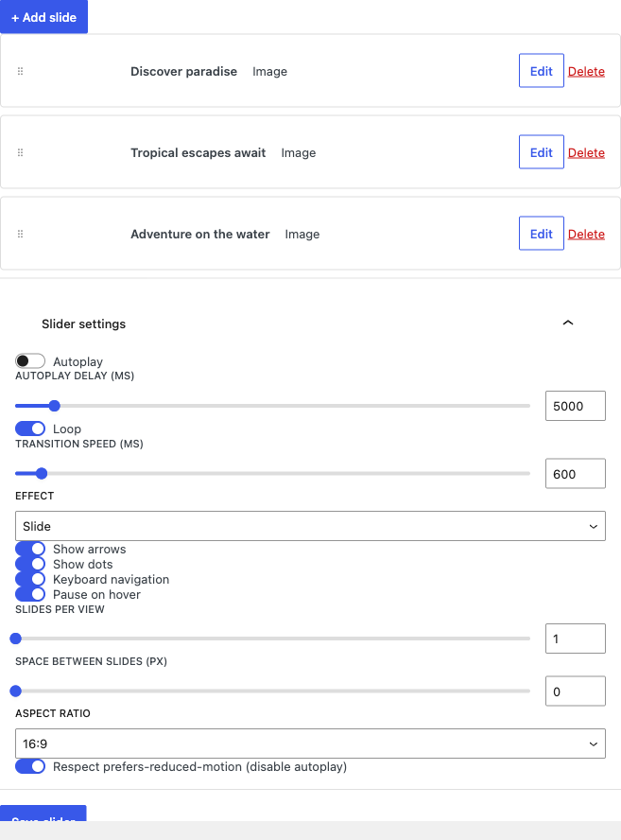
Task: Click the Transition speed value field
Action: [x=576, y=474]
